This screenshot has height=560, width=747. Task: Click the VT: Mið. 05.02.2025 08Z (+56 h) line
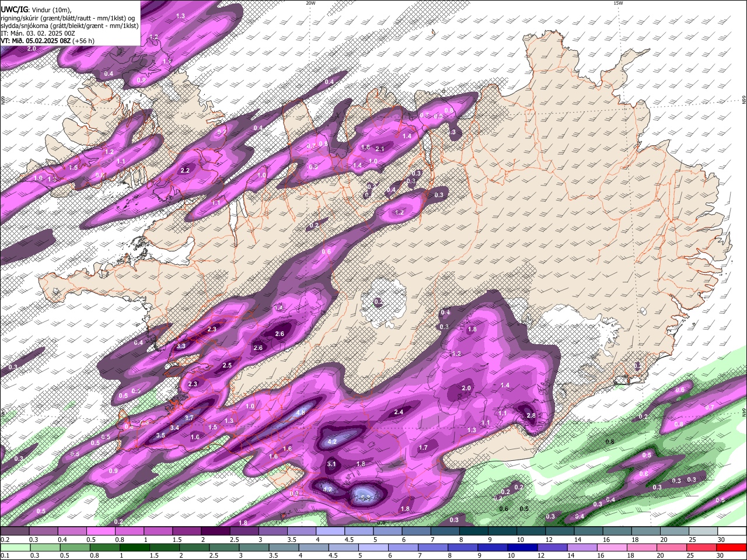click(x=48, y=41)
